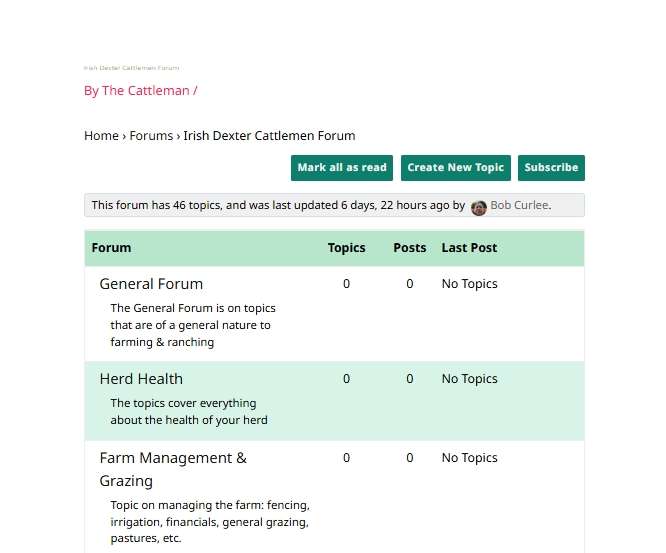Click the Forum column header
This screenshot has width=666, height=553.
tap(111, 248)
